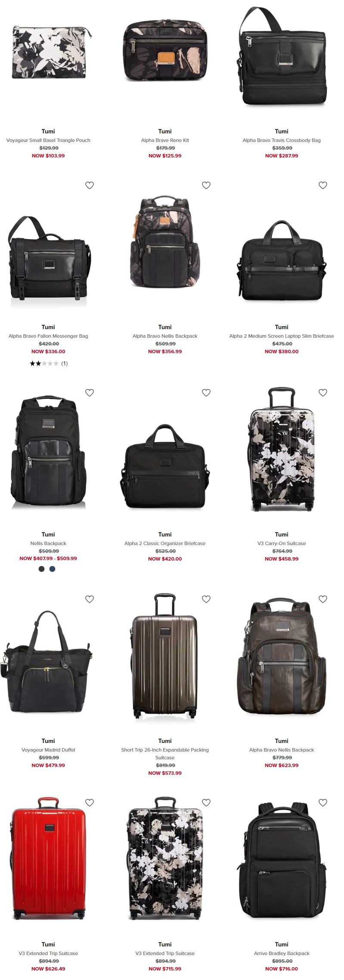Viewport: 344px width, 980px height.
Task: Click heart icon on floral Nellis Backpack
Action: pos(206,185)
